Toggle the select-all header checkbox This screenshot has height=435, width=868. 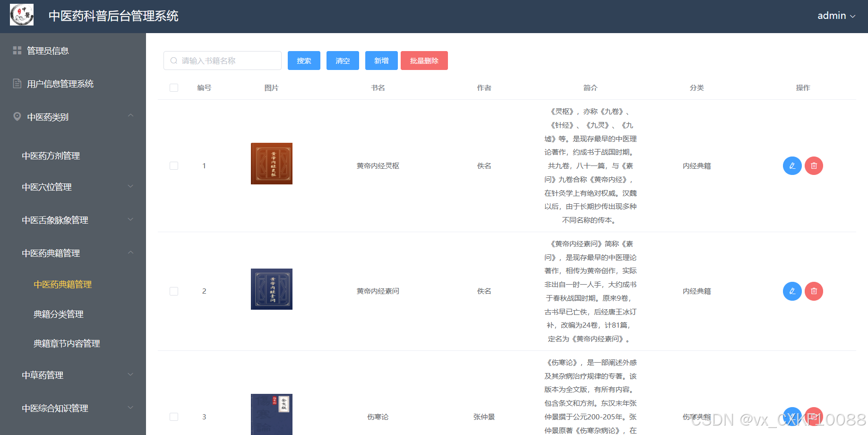(x=174, y=88)
